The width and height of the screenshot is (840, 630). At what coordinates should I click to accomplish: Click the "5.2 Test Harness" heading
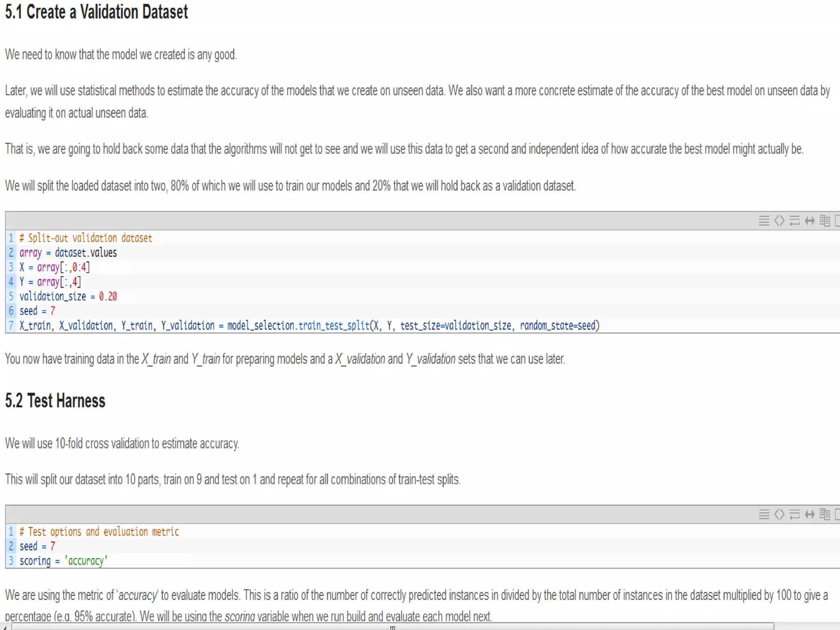click(x=55, y=401)
